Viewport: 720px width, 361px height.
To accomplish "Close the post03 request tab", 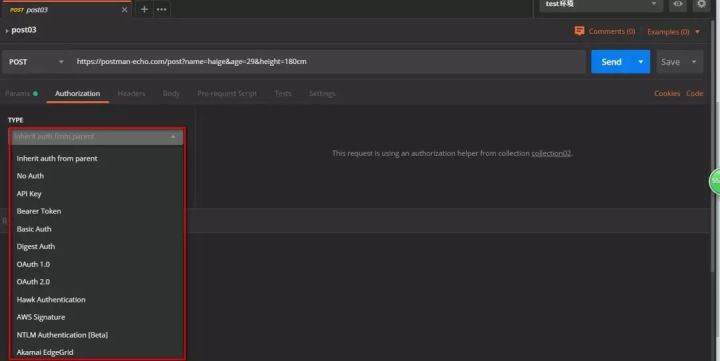I will pyautogui.click(x=124, y=10).
